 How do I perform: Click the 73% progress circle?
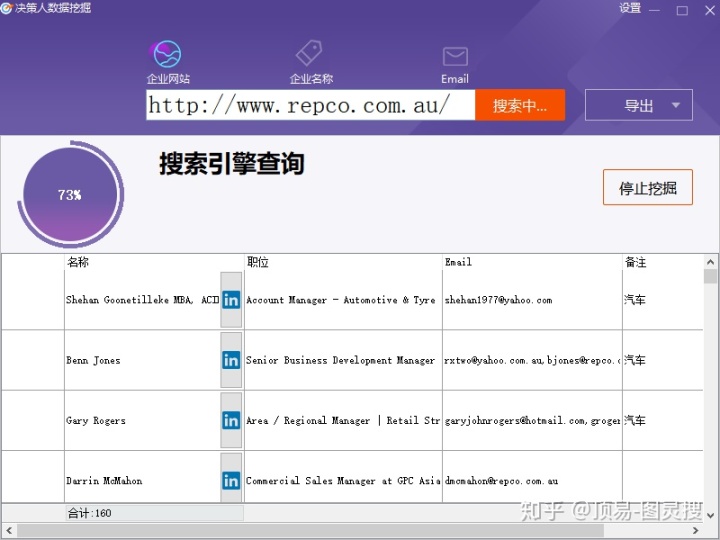[70, 194]
